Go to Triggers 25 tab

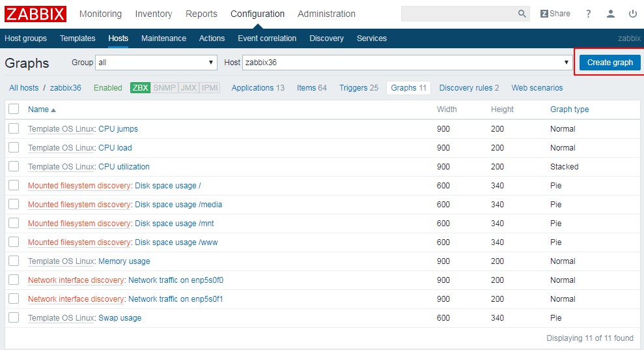pos(358,88)
